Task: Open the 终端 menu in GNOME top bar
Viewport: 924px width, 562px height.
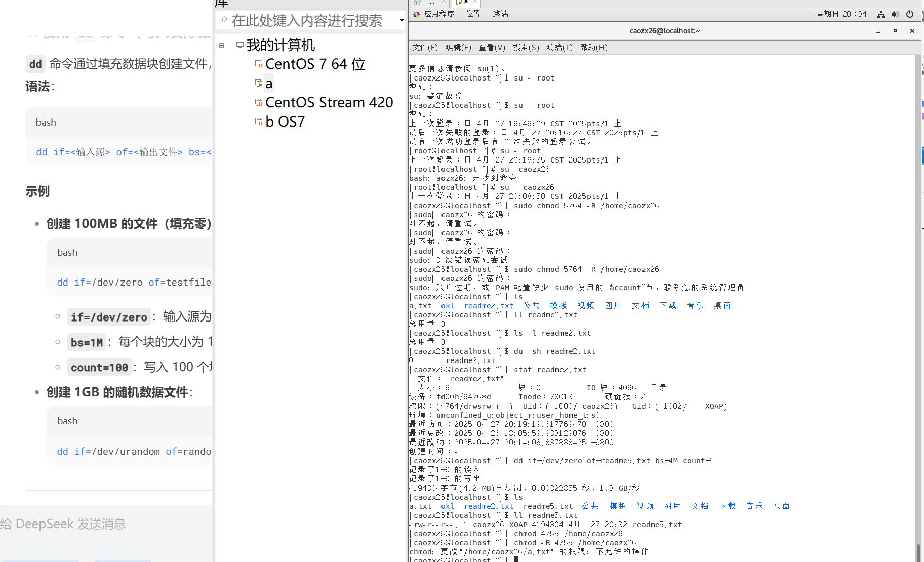Action: [x=500, y=14]
